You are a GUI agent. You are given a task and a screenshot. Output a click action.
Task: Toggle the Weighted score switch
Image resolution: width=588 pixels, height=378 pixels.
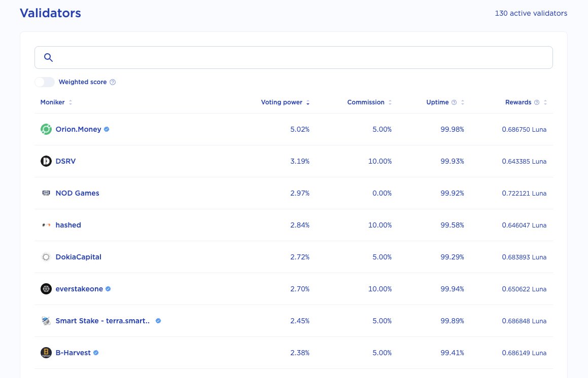click(x=45, y=82)
